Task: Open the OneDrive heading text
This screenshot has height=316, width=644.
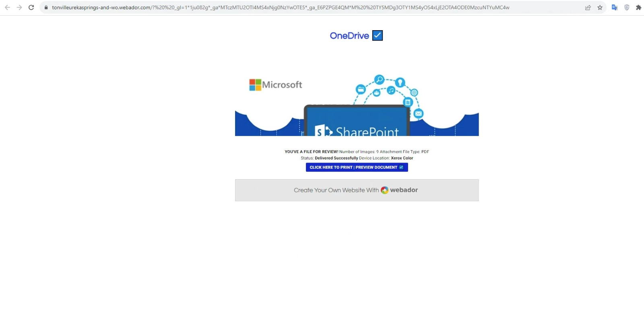Action: [x=349, y=35]
